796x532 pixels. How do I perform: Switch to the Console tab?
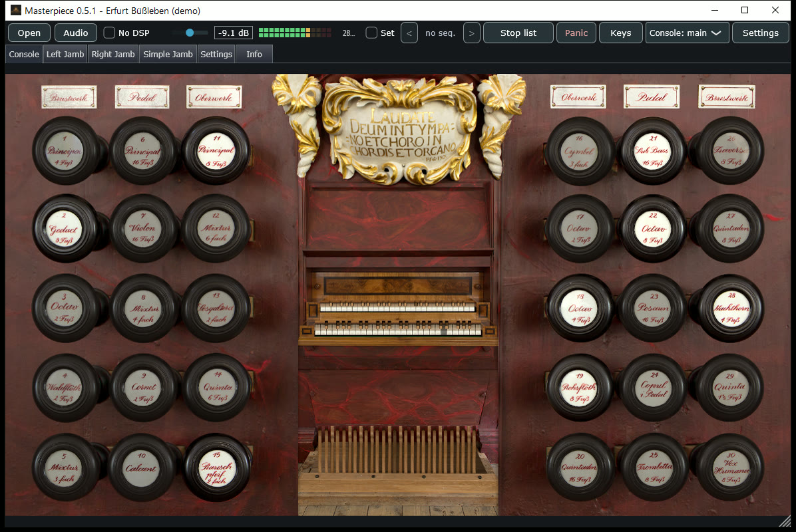[24, 55]
